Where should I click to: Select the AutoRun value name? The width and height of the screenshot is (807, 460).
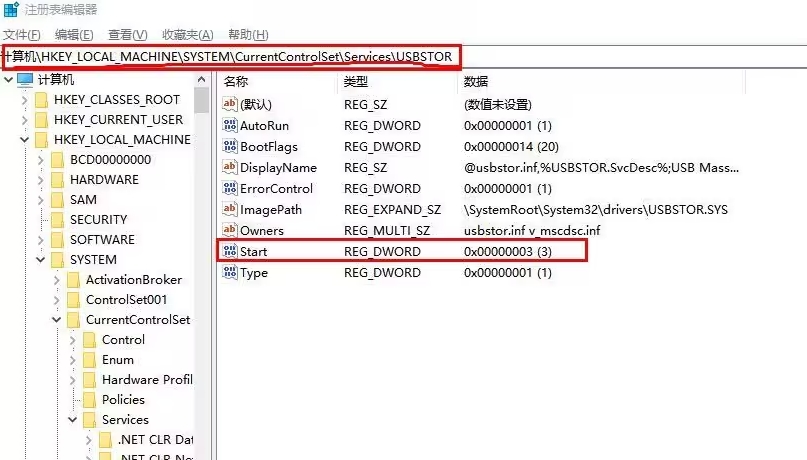265,126
